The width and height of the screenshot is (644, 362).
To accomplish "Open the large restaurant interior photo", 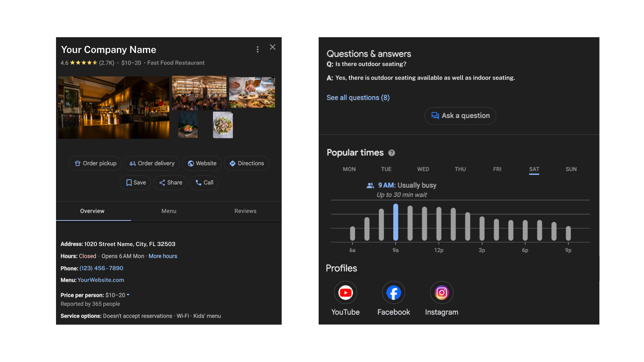I will point(114,108).
